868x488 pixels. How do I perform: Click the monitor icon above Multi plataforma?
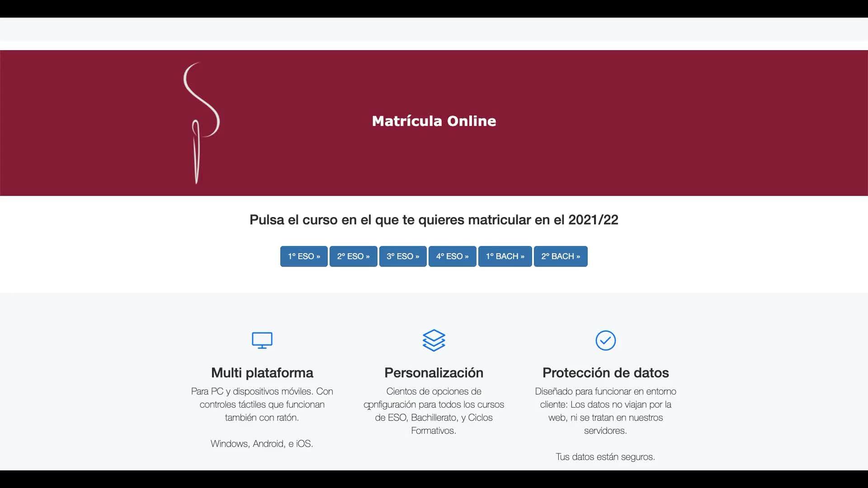pos(262,340)
